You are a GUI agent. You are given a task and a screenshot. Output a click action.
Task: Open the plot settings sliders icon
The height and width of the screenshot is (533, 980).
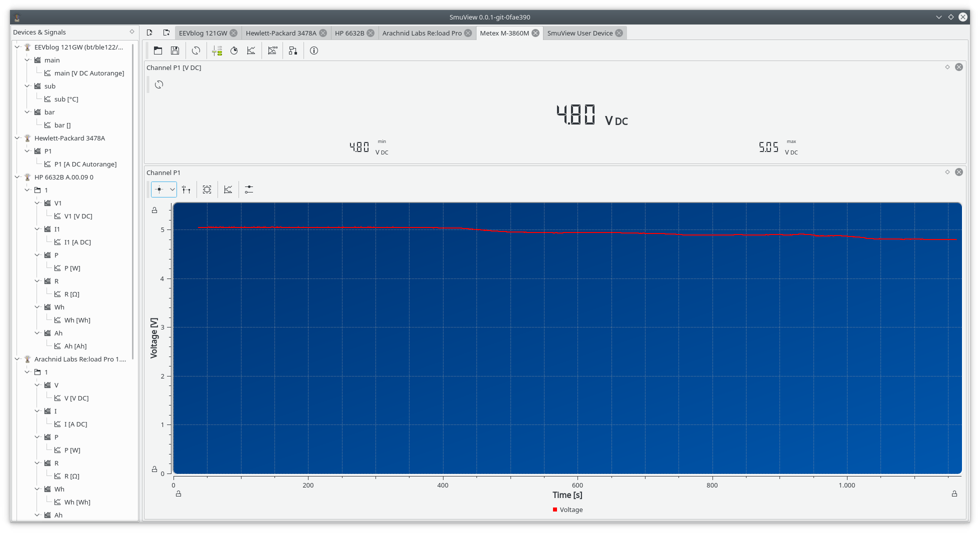pos(249,189)
